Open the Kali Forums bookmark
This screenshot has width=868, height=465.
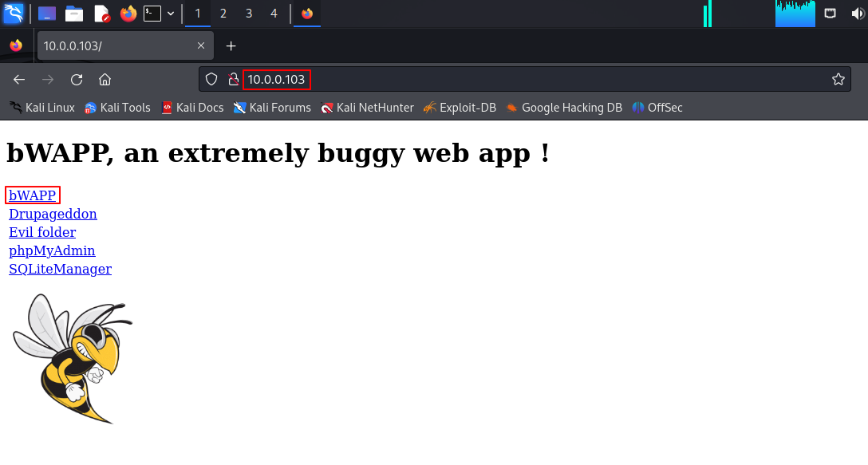(272, 108)
